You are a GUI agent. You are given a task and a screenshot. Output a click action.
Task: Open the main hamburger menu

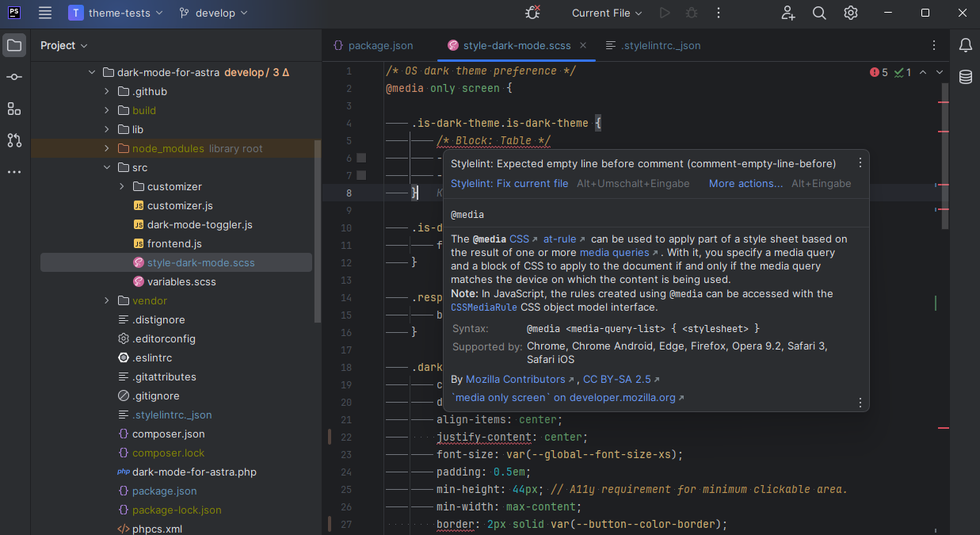45,13
